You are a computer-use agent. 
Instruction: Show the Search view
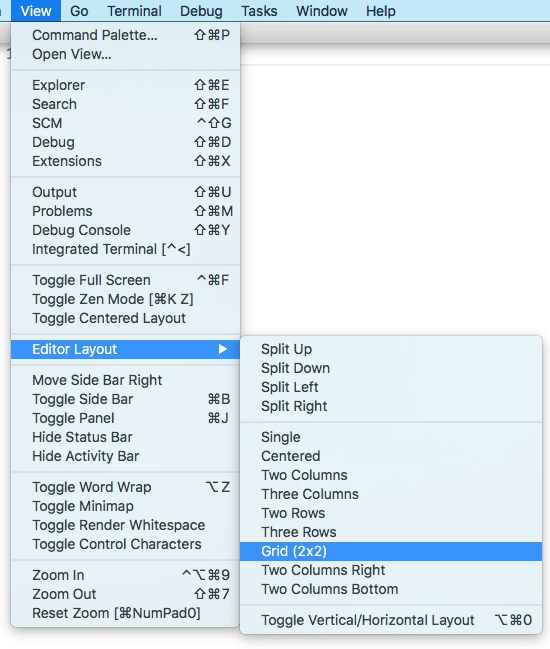point(125,104)
